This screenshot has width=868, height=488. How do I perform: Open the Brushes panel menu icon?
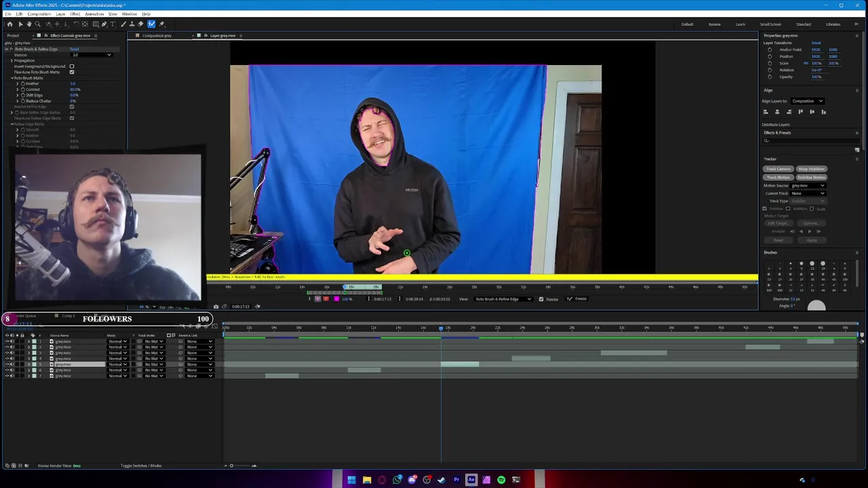(857, 253)
